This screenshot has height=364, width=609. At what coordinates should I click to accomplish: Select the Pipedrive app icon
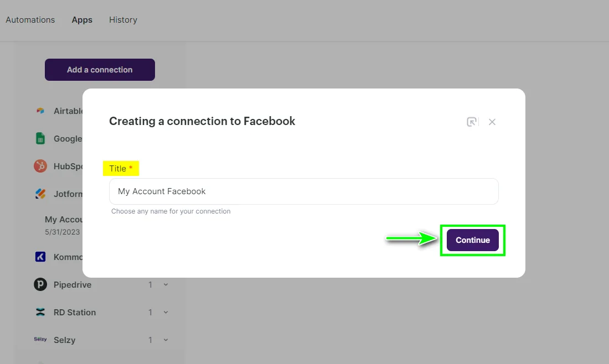pyautogui.click(x=40, y=284)
